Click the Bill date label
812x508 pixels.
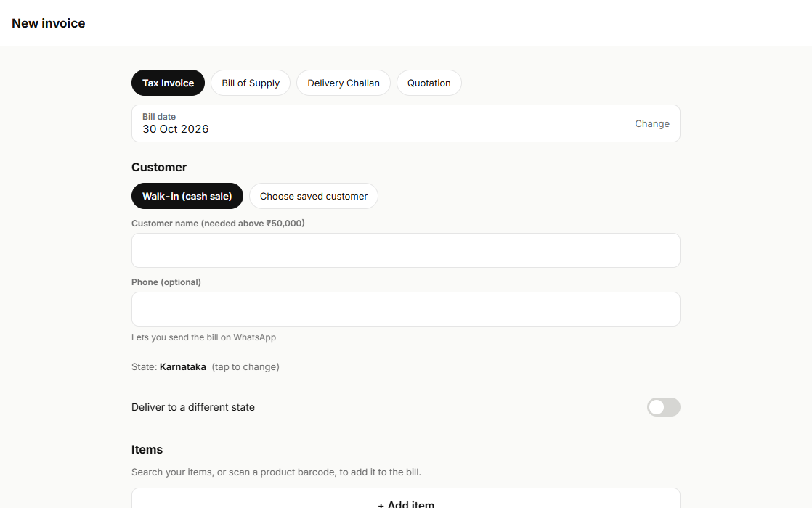point(159,116)
